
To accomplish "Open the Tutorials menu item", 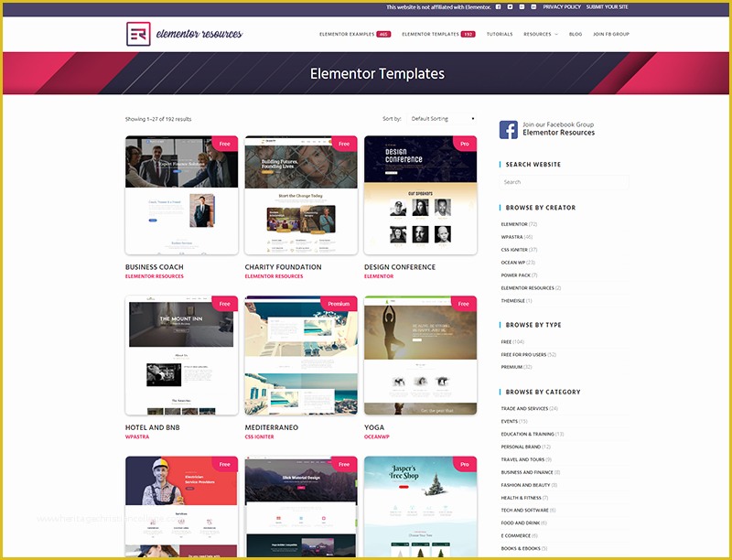I will pyautogui.click(x=500, y=34).
